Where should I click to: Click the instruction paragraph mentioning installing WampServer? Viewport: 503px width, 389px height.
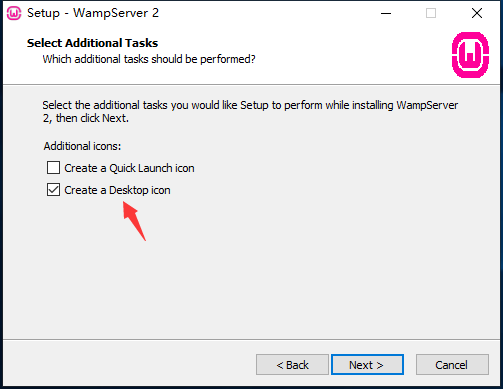click(250, 111)
